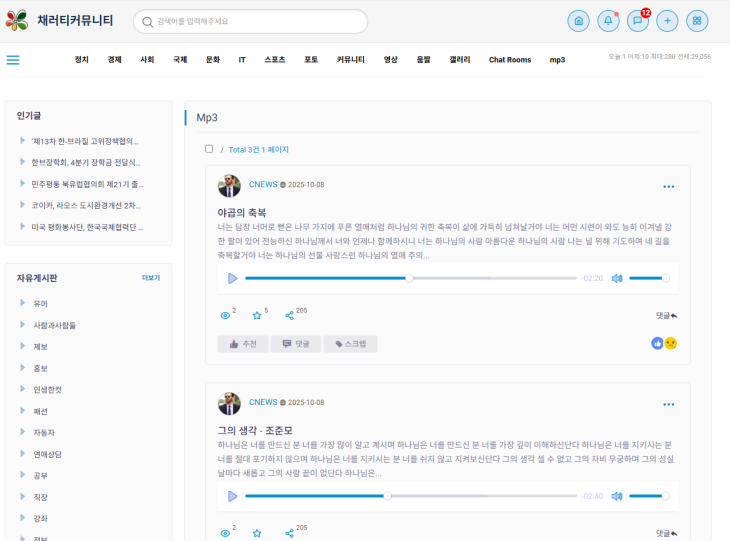This screenshot has width=730, height=541.
Task: Open the Chat Rooms menu item
Action: [x=509, y=60]
